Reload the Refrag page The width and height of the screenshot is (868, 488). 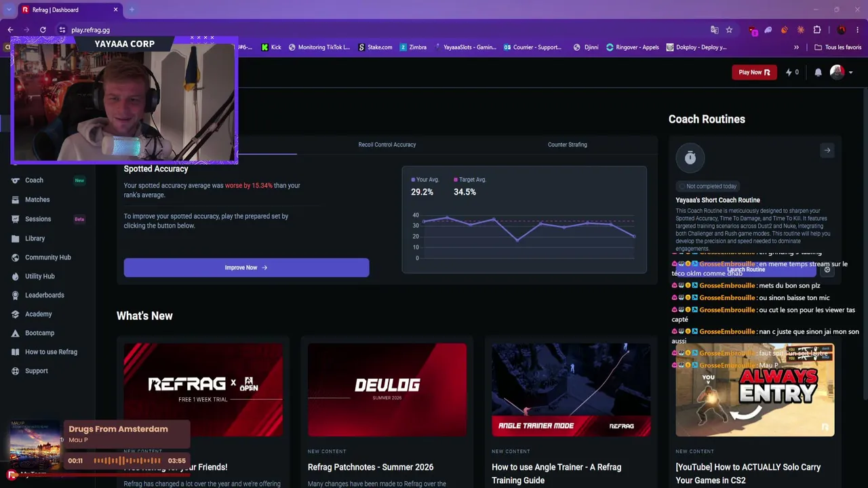coord(43,30)
